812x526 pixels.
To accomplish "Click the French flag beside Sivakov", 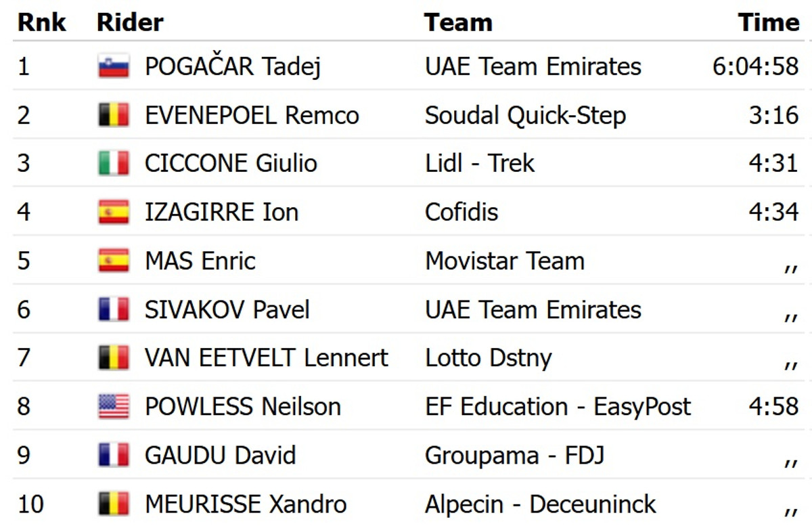I will coord(113,310).
